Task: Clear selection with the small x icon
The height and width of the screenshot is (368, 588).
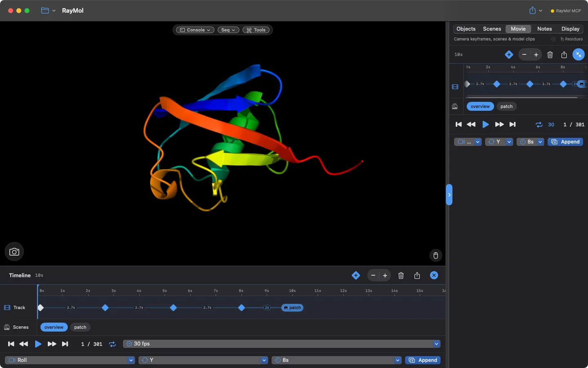Action: tap(553, 39)
